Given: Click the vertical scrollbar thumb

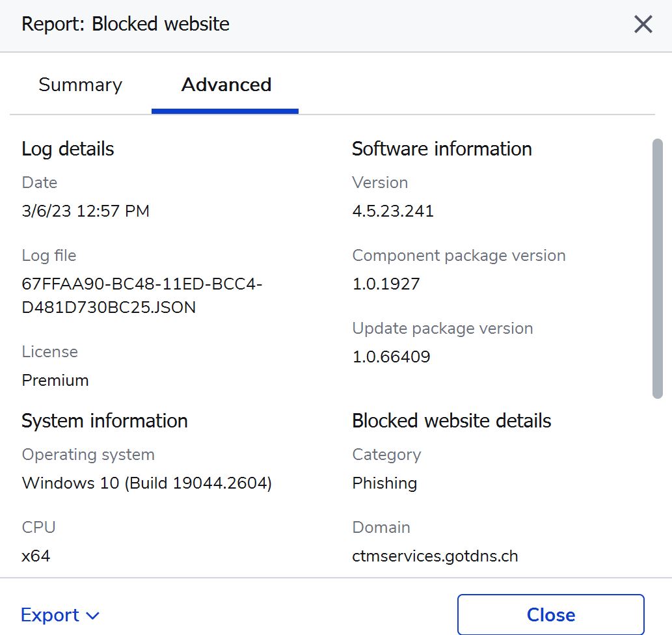Looking at the screenshot, I should 657,267.
